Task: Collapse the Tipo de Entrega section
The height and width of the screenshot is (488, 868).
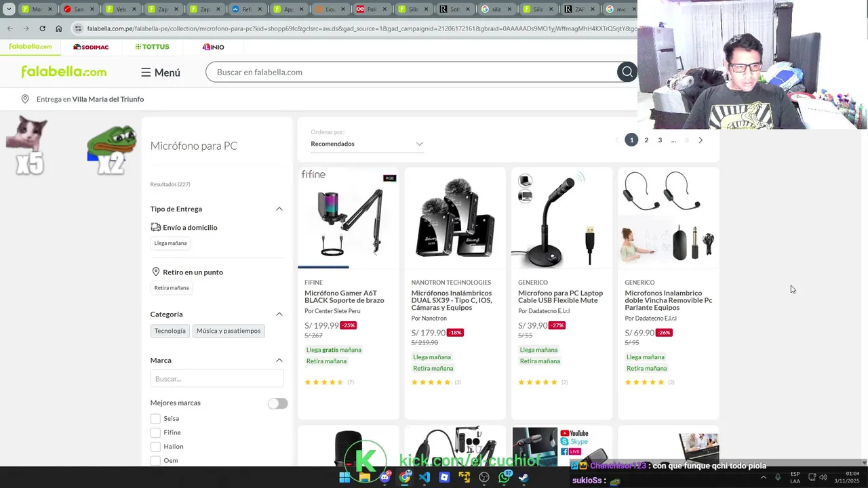Action: (279, 209)
